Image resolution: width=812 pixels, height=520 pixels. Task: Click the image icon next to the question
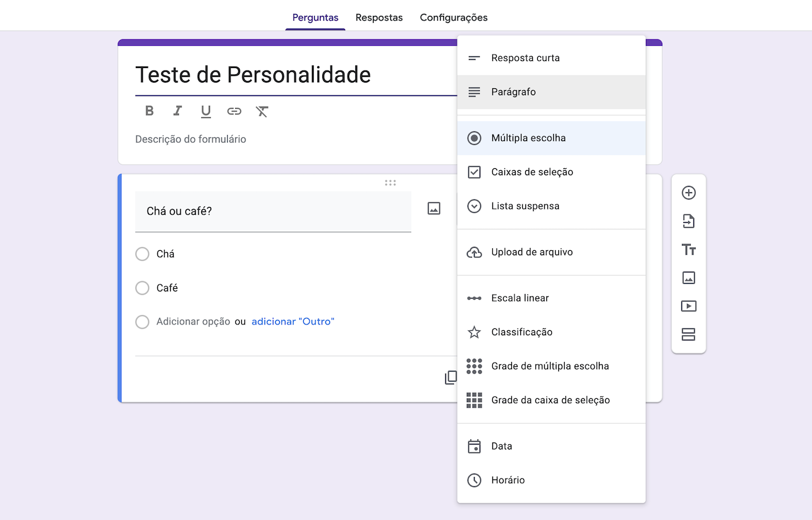pyautogui.click(x=434, y=208)
